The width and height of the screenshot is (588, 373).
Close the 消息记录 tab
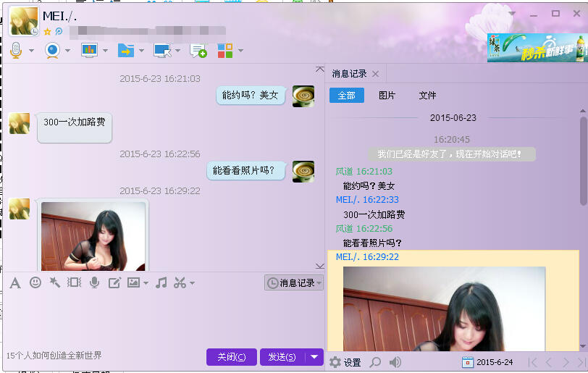pyautogui.click(x=375, y=74)
